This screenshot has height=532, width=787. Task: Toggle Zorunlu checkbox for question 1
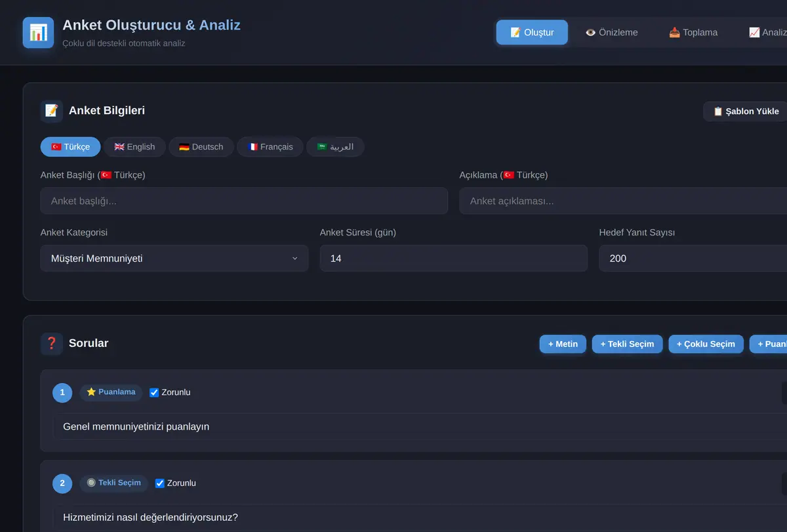point(154,392)
